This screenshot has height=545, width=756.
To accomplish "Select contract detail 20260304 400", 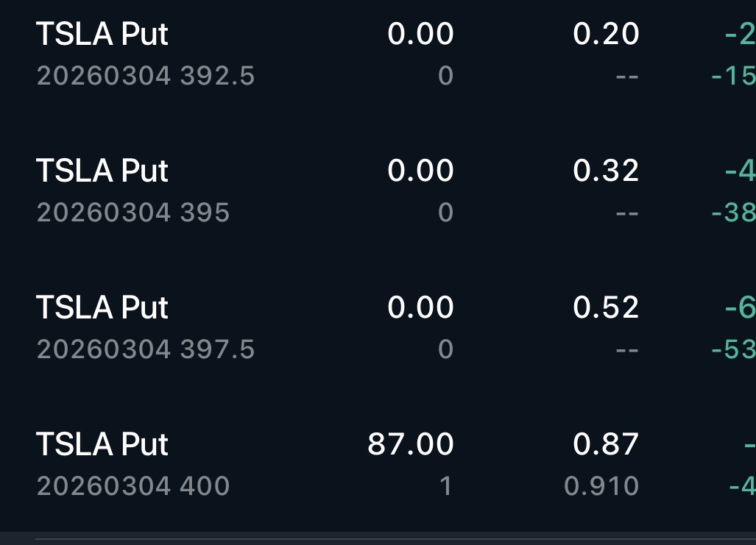I will 133,485.
